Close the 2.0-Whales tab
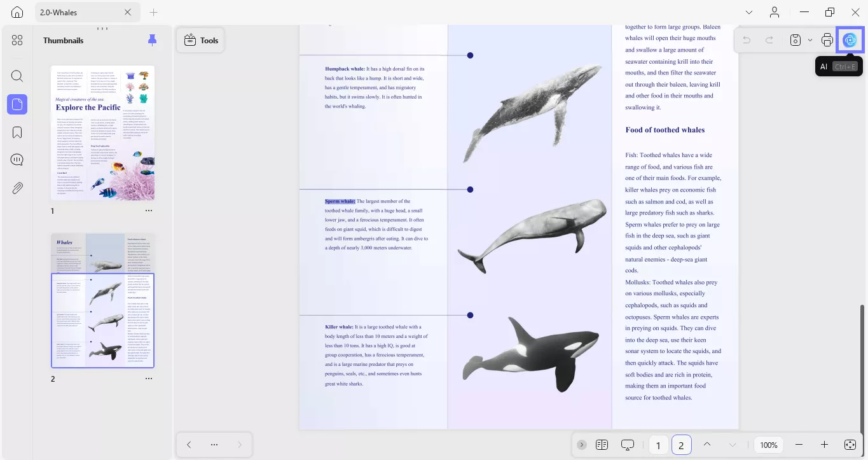 pos(128,13)
